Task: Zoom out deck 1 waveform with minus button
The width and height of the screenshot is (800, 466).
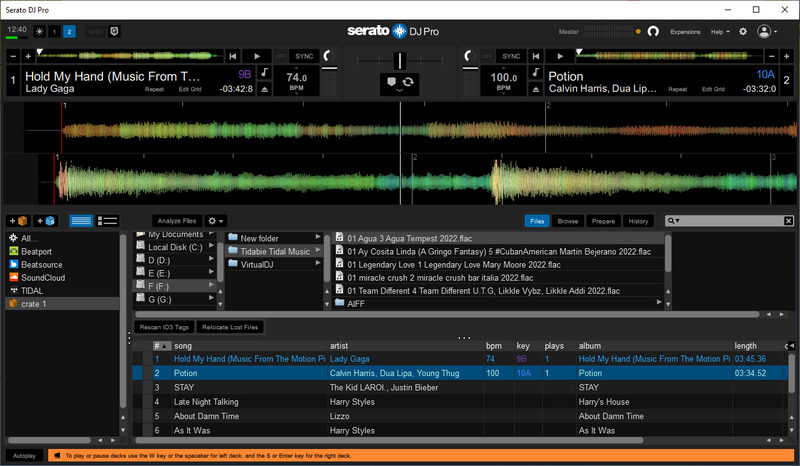Action: tap(14, 56)
